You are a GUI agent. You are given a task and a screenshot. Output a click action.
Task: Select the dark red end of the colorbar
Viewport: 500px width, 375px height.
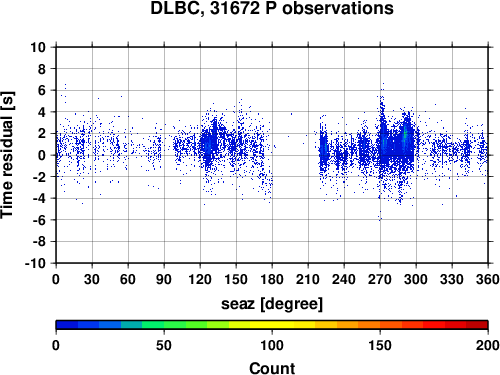tap(477, 325)
